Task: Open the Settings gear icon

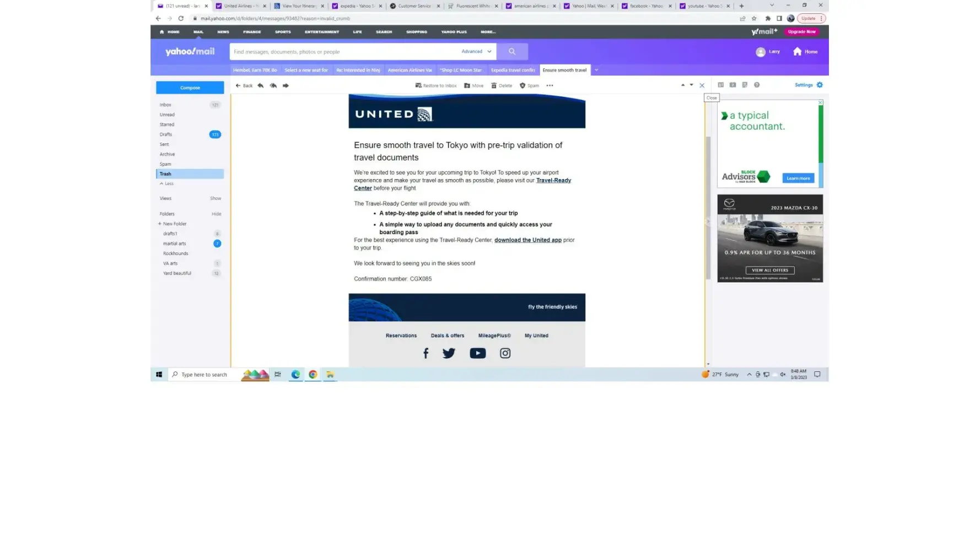Action: click(819, 85)
